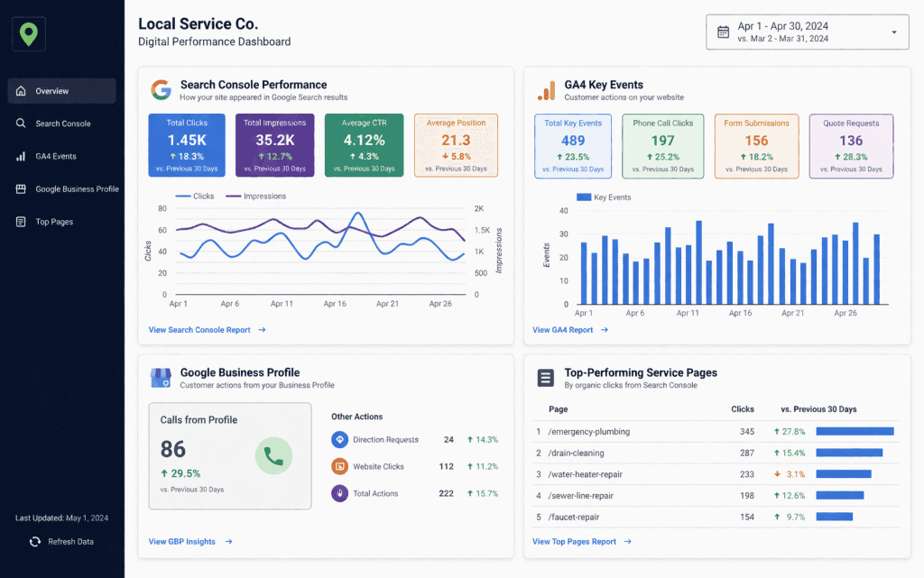The height and width of the screenshot is (578, 924).
Task: Click the Direction Requests icon
Action: [339, 440]
